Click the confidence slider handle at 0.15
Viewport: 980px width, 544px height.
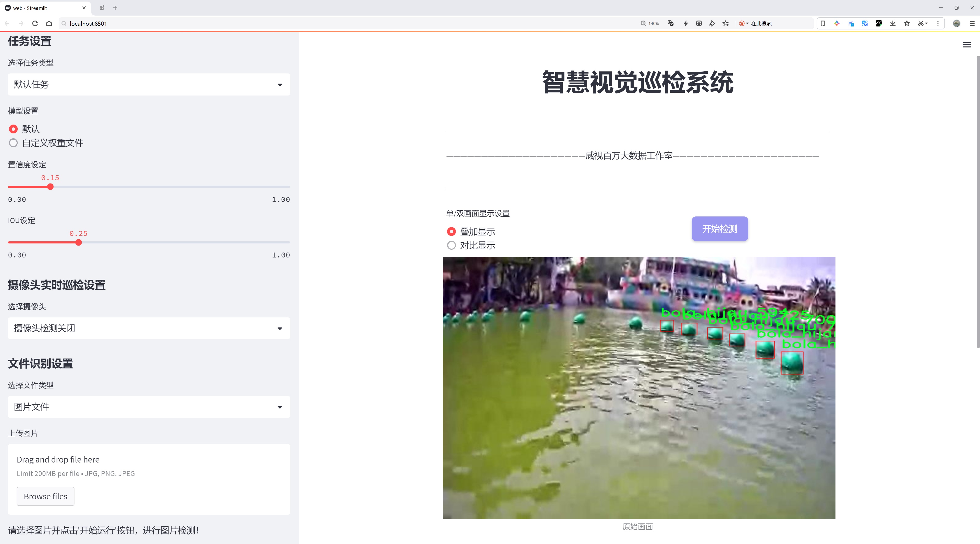[50, 187]
